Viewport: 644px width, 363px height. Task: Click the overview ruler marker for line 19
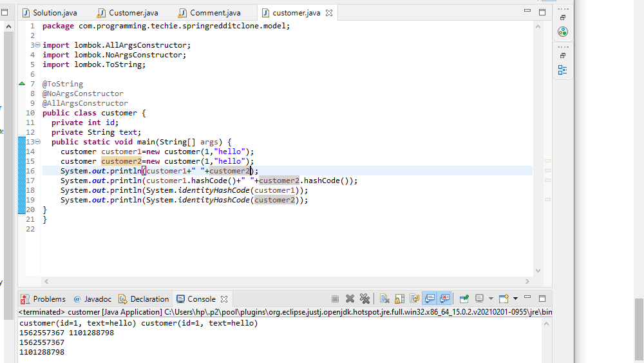(x=547, y=199)
